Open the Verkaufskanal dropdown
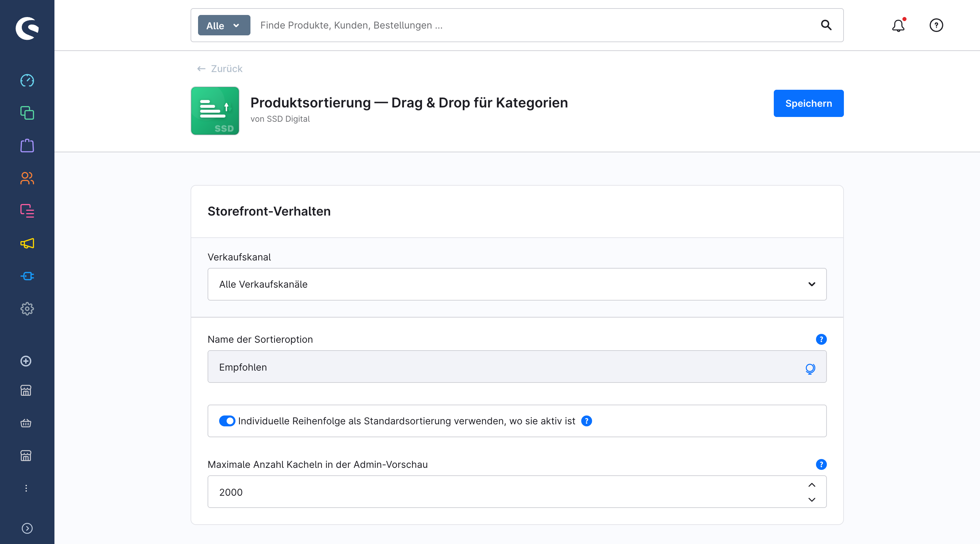The width and height of the screenshot is (980, 544). pos(517,284)
